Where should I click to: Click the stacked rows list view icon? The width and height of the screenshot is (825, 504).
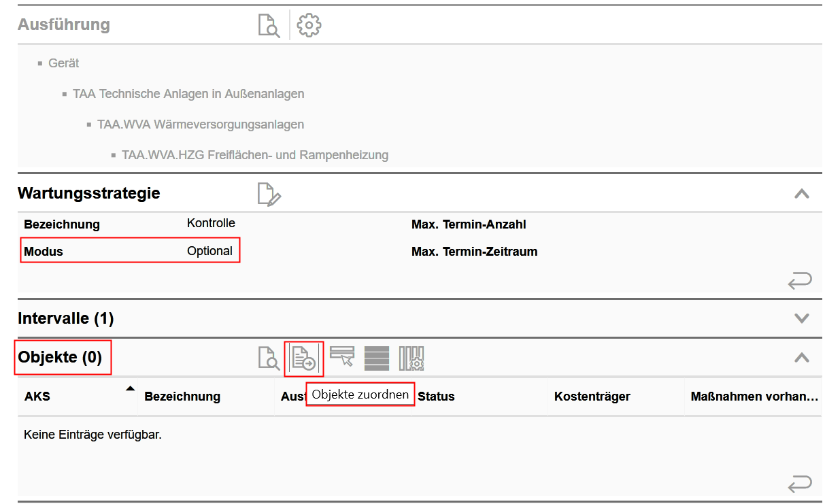(x=377, y=358)
